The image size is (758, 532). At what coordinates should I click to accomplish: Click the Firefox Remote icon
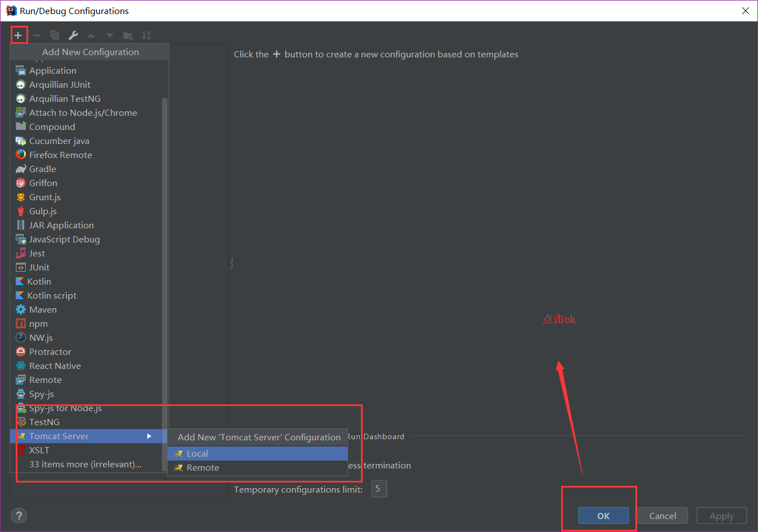[x=21, y=155]
